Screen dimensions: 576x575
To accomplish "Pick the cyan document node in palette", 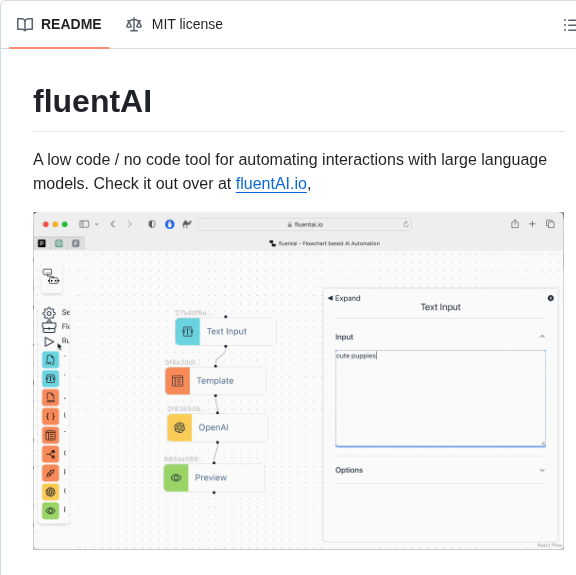I will 50,360.
